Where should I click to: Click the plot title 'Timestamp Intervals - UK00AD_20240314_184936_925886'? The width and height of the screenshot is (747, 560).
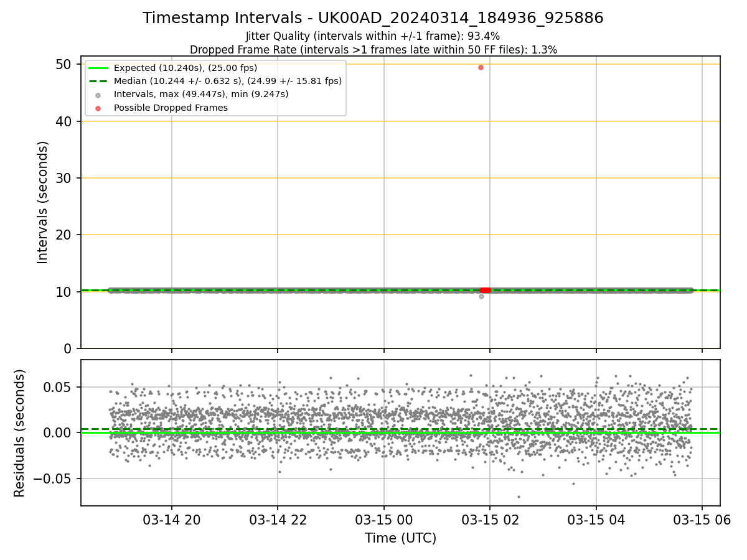[373, 18]
